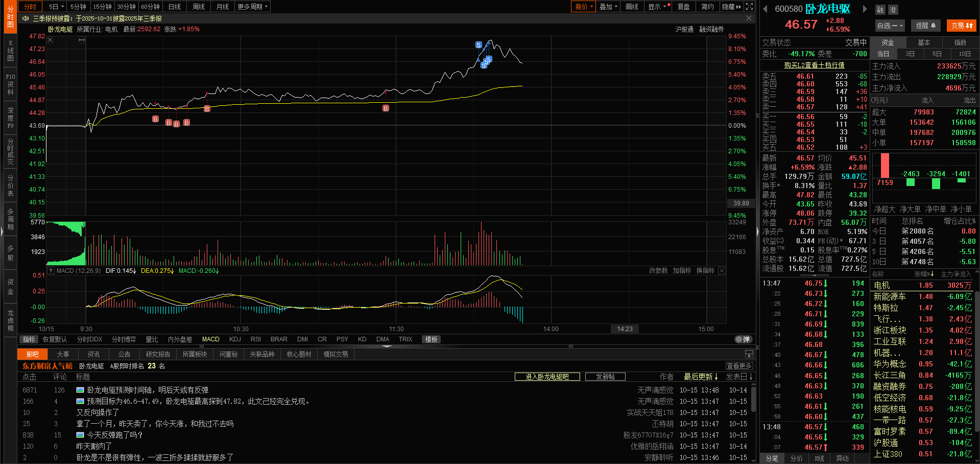The image size is (980, 464).
Task: Open the 多周期 sidebar view
Action: (10, 219)
